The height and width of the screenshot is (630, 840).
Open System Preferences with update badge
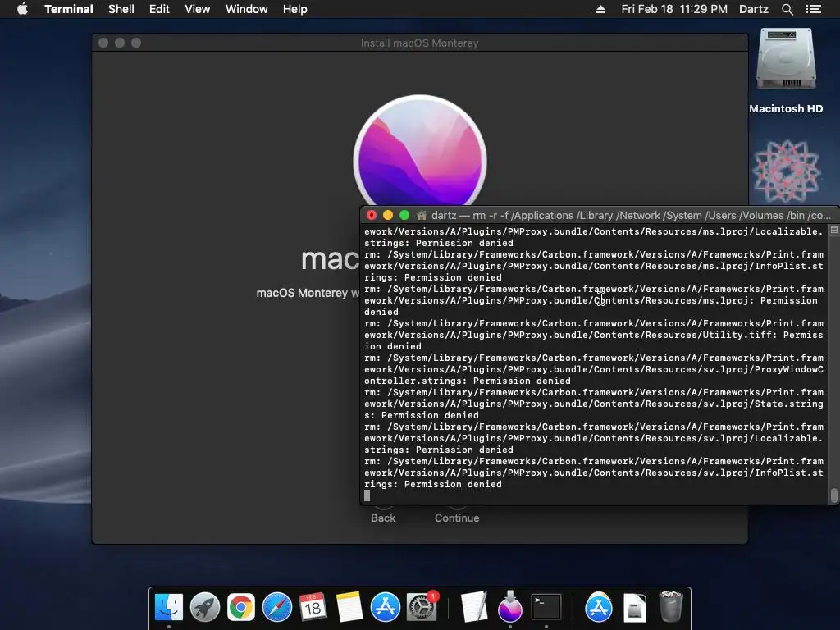tap(422, 608)
